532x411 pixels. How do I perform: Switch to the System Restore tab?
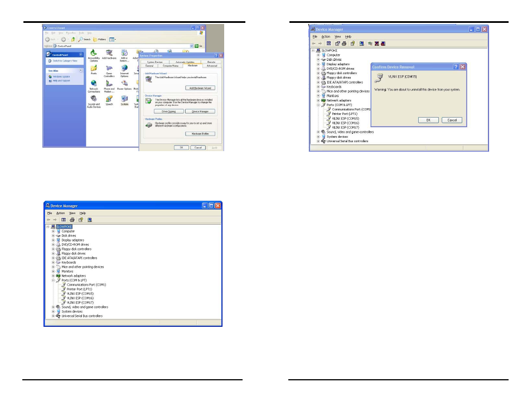point(154,62)
